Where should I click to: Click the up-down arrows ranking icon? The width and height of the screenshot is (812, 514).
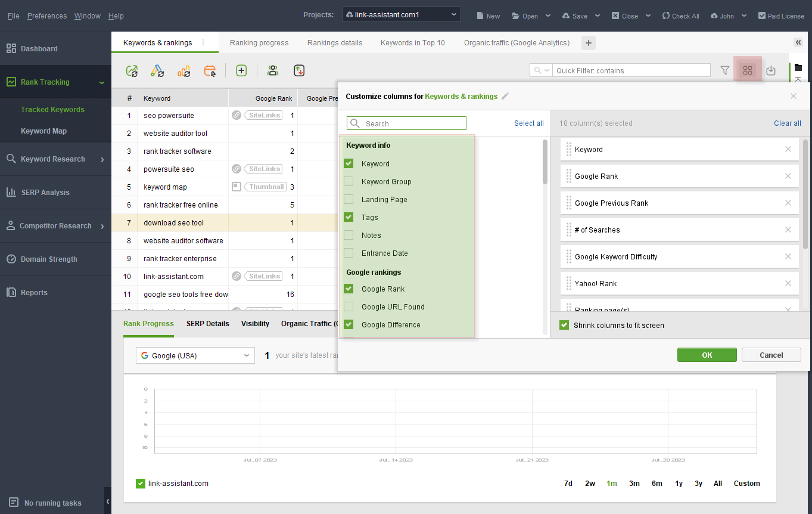coord(299,70)
